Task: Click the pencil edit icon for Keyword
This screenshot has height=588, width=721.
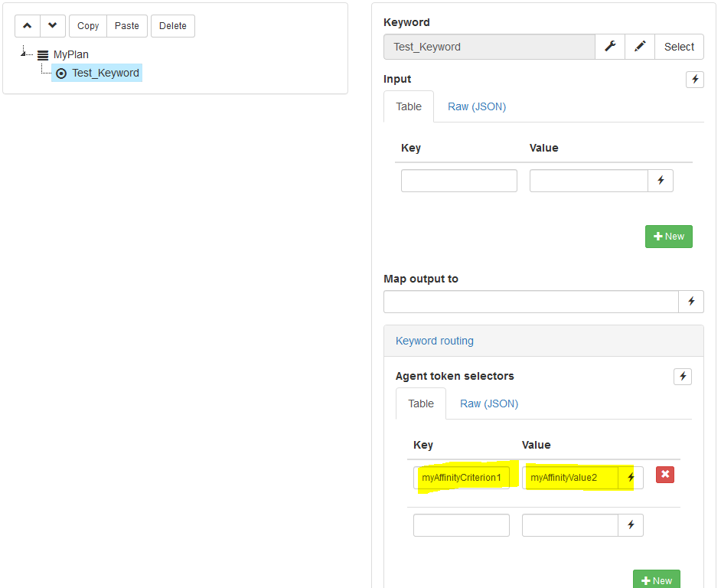Action: (640, 47)
